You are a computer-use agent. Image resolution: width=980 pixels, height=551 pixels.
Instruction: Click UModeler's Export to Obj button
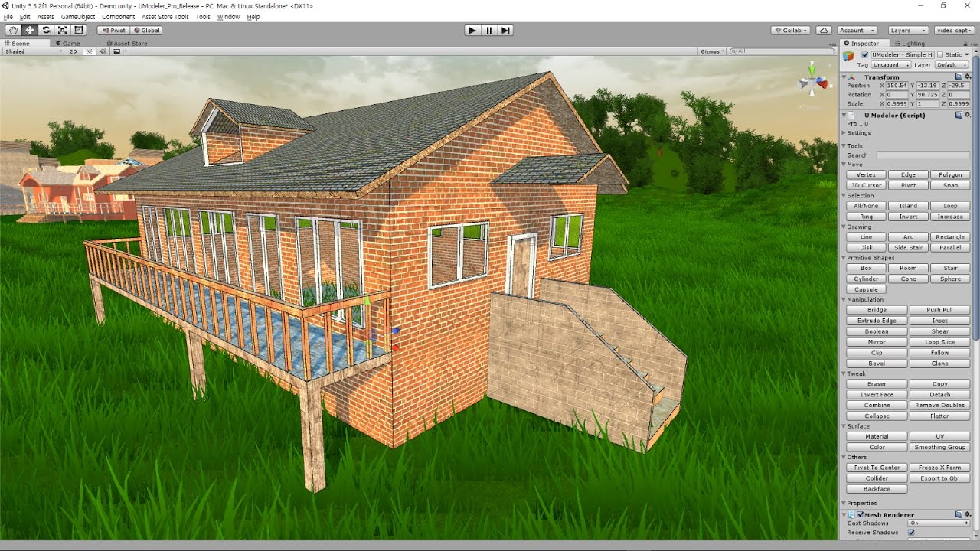[941, 478]
